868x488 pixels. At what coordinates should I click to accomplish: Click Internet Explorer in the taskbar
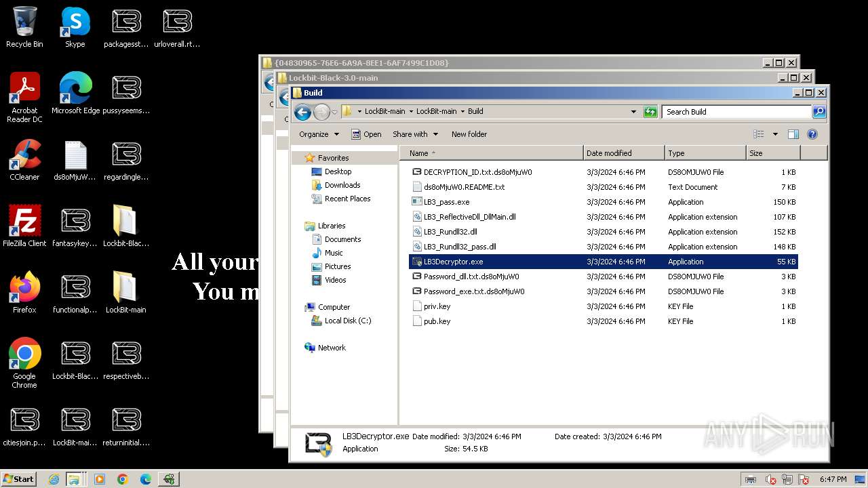pos(54,479)
